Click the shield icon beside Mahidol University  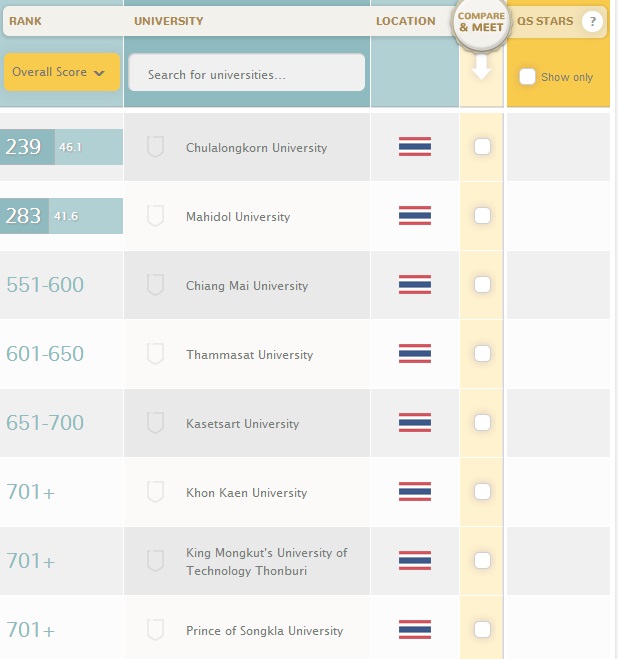pos(155,216)
